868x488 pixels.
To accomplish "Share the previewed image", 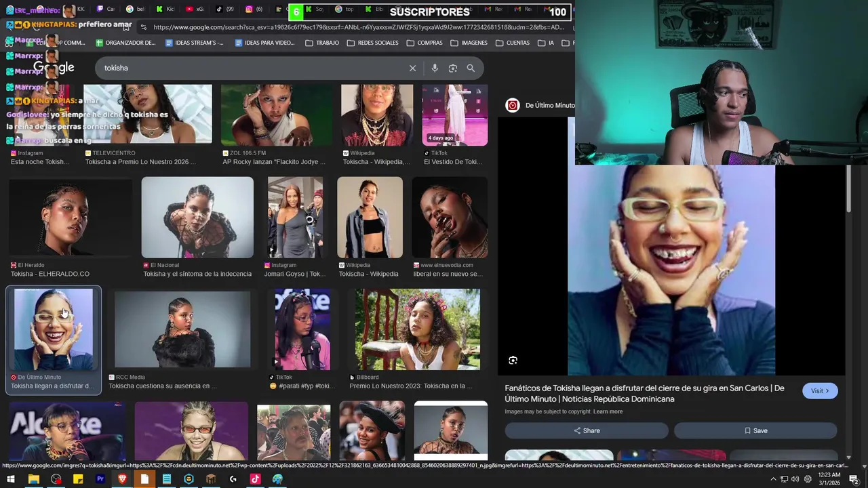I will 587,430.
